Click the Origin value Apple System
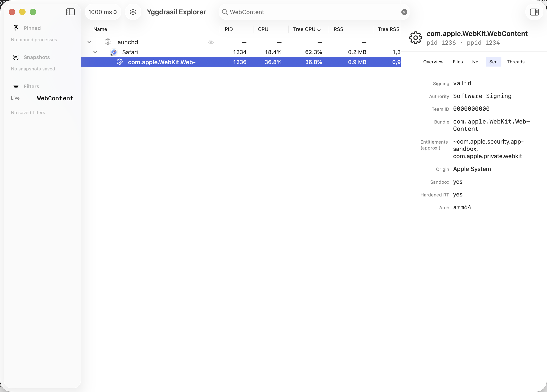The image size is (547, 392). click(x=472, y=169)
